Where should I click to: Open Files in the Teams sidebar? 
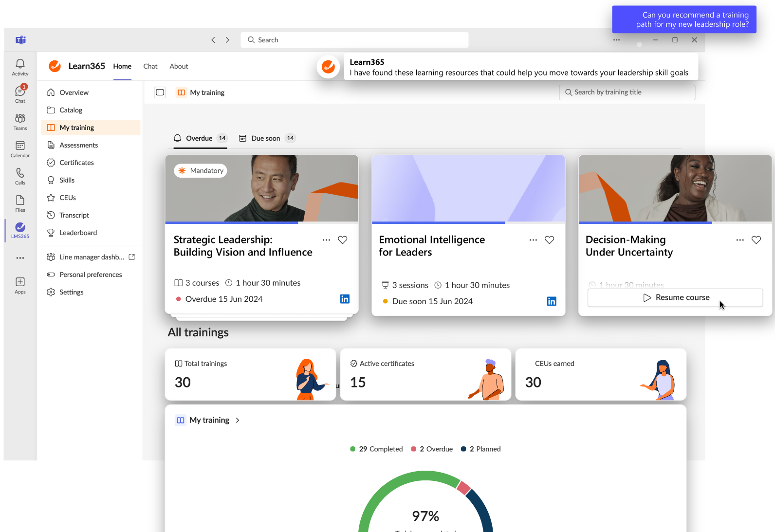click(x=20, y=203)
